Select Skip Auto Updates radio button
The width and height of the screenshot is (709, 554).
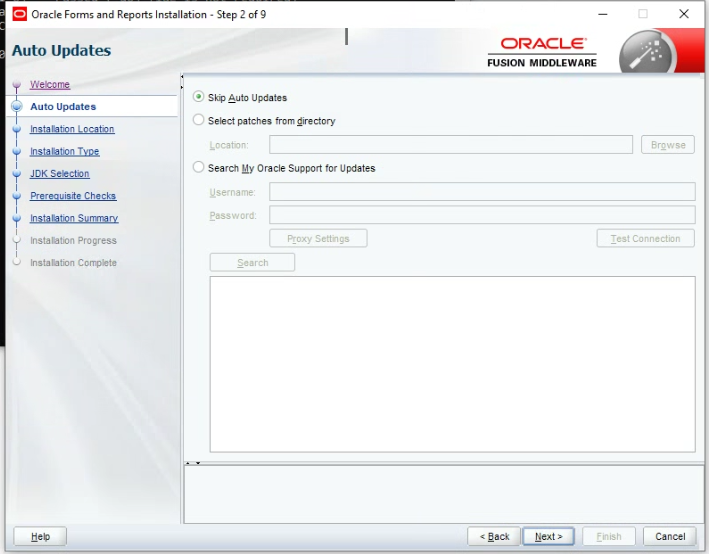click(x=199, y=97)
